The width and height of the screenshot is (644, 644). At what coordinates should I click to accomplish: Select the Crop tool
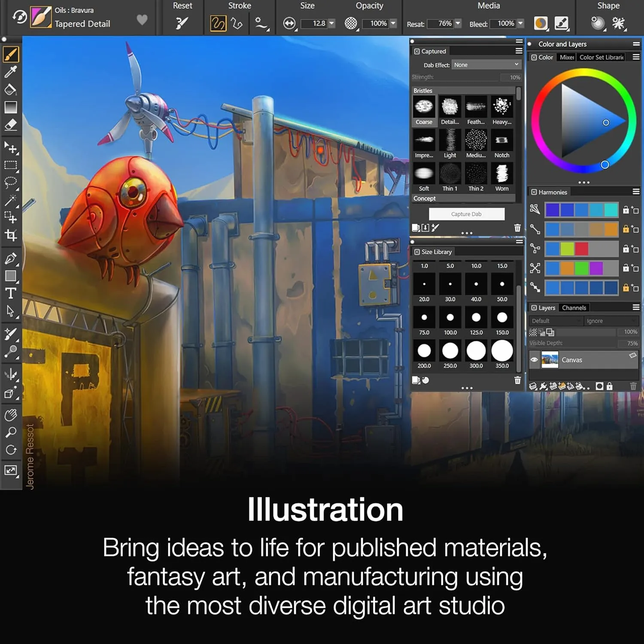[12, 235]
